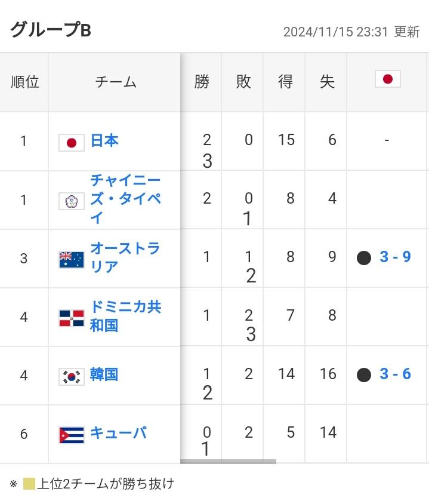The width and height of the screenshot is (429, 504).
Task: Open the オーストラリア team link
Action: coord(125,257)
